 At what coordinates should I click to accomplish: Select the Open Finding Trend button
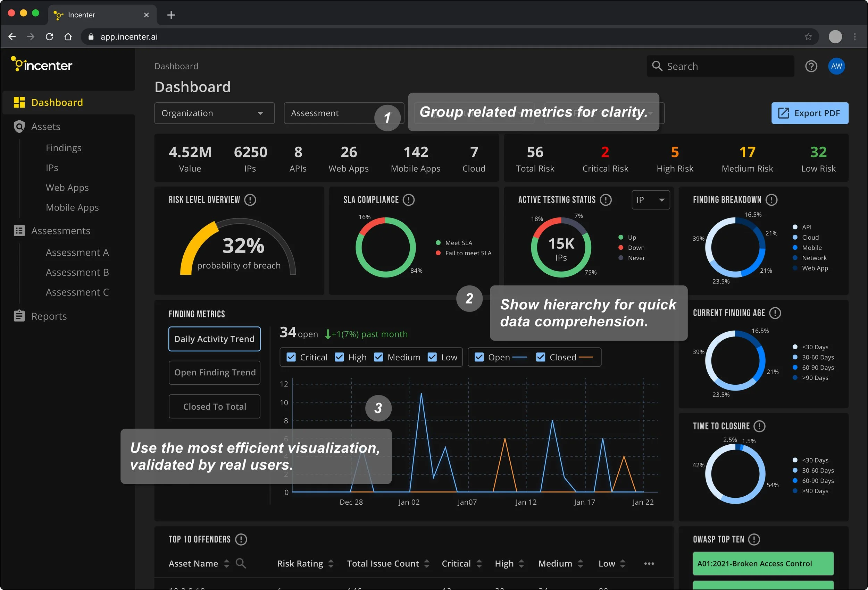click(x=214, y=373)
